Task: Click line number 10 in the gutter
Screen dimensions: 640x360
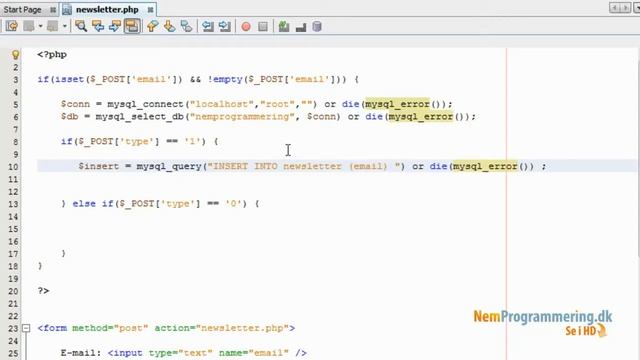Action: 13,167
